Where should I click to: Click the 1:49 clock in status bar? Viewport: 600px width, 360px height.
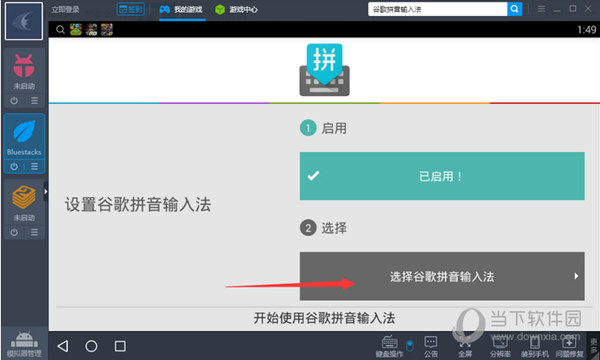click(x=587, y=29)
